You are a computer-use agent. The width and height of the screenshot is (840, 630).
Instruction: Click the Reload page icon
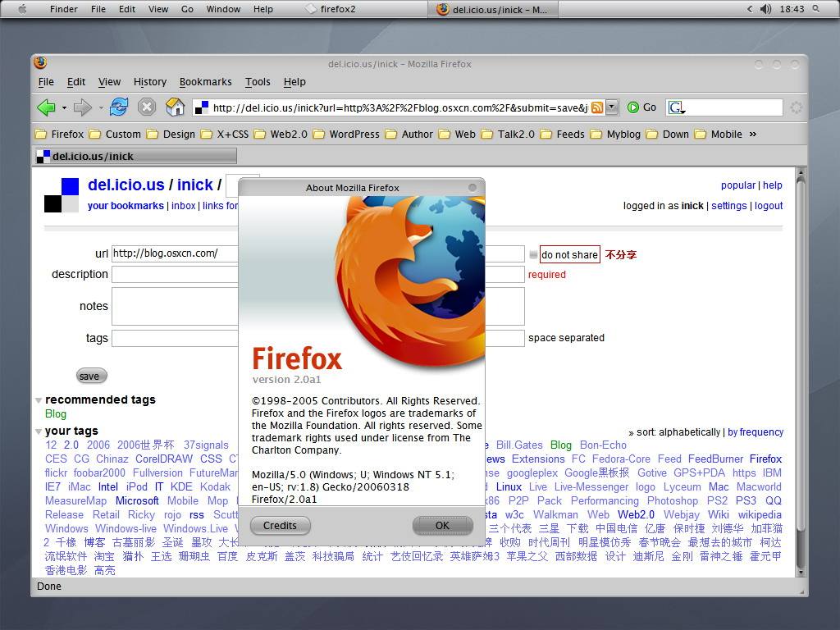tap(118, 107)
